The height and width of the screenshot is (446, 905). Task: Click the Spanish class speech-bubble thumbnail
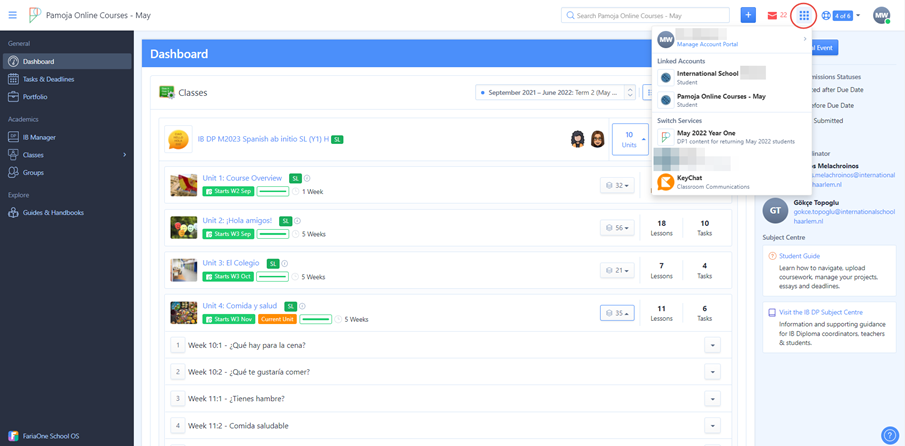[178, 140]
